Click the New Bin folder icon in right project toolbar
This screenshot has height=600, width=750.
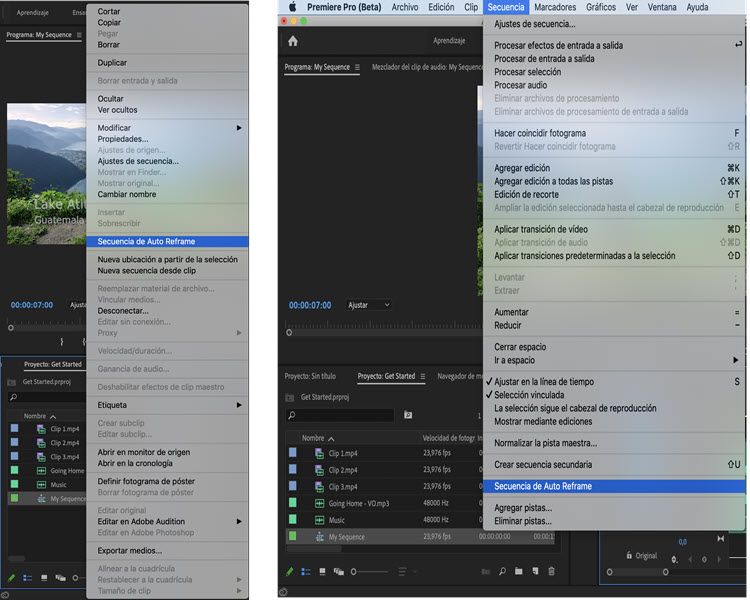[519, 571]
